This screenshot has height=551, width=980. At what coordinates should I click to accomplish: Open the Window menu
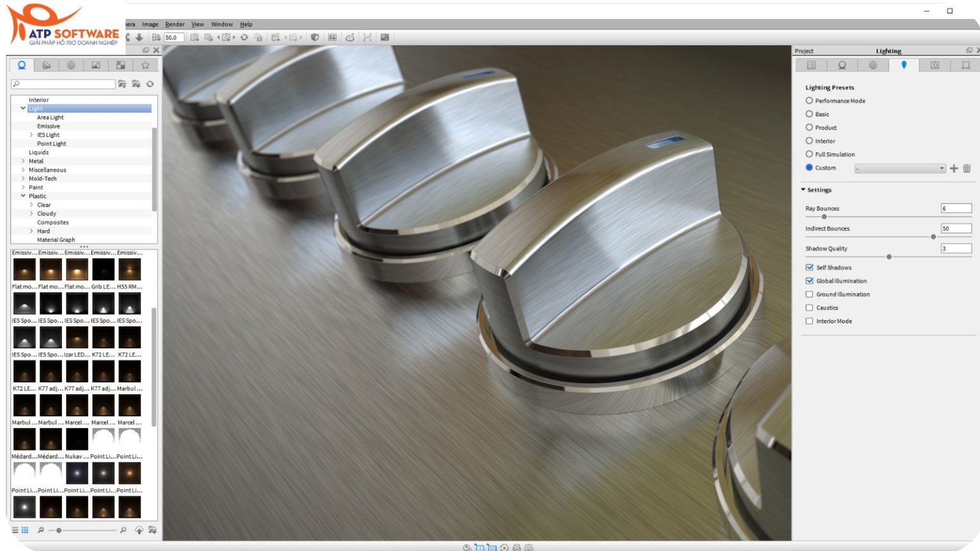coord(221,24)
